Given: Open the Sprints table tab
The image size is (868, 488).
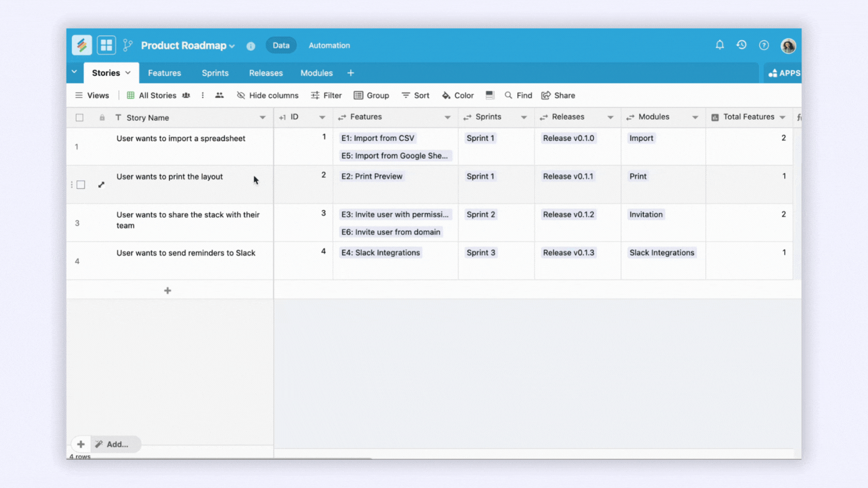Looking at the screenshot, I should (x=215, y=73).
